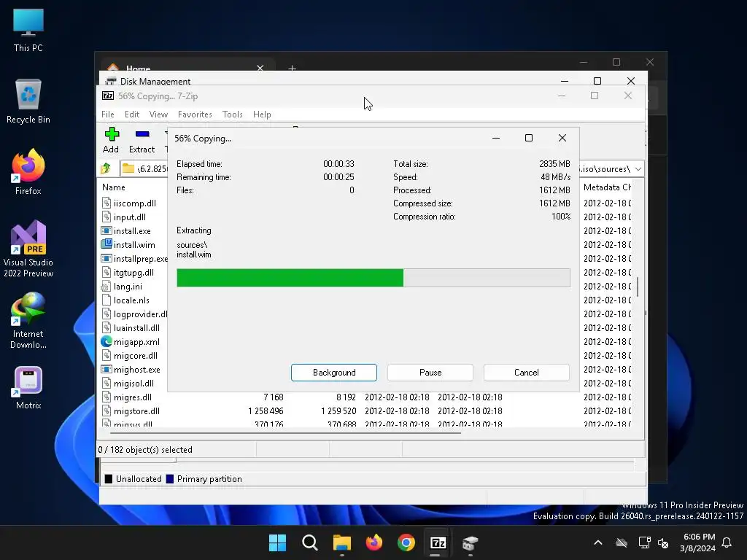Open File Explorer from the taskbar

pyautogui.click(x=341, y=542)
